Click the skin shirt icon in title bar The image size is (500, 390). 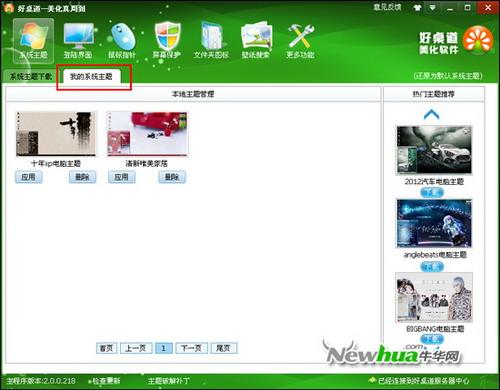(x=417, y=8)
